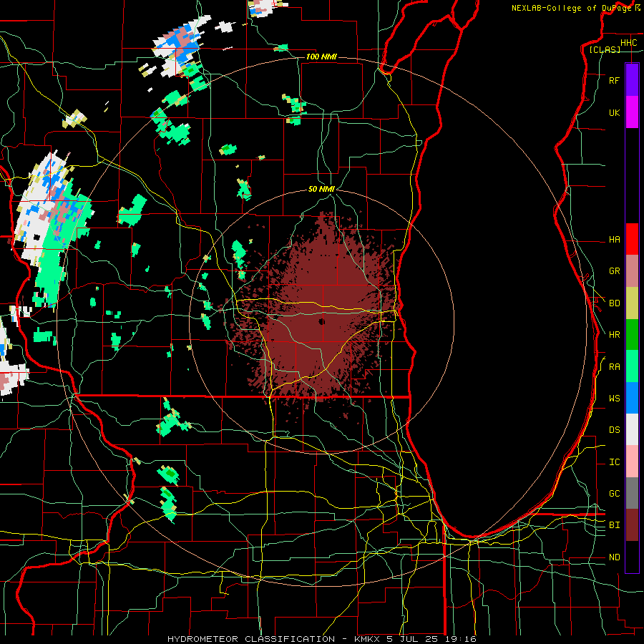Pick the dark green HR legend swatch
The height and width of the screenshot is (644, 644).
pyautogui.click(x=632, y=335)
